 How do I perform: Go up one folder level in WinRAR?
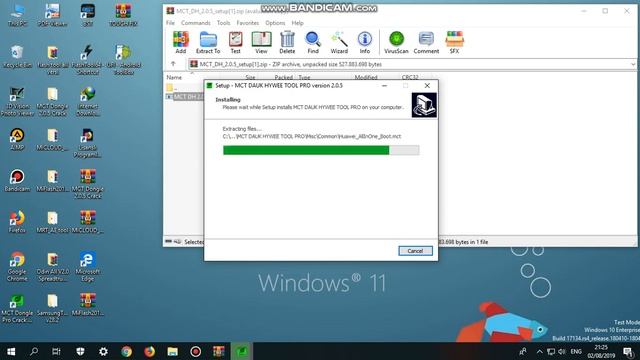tap(173, 64)
